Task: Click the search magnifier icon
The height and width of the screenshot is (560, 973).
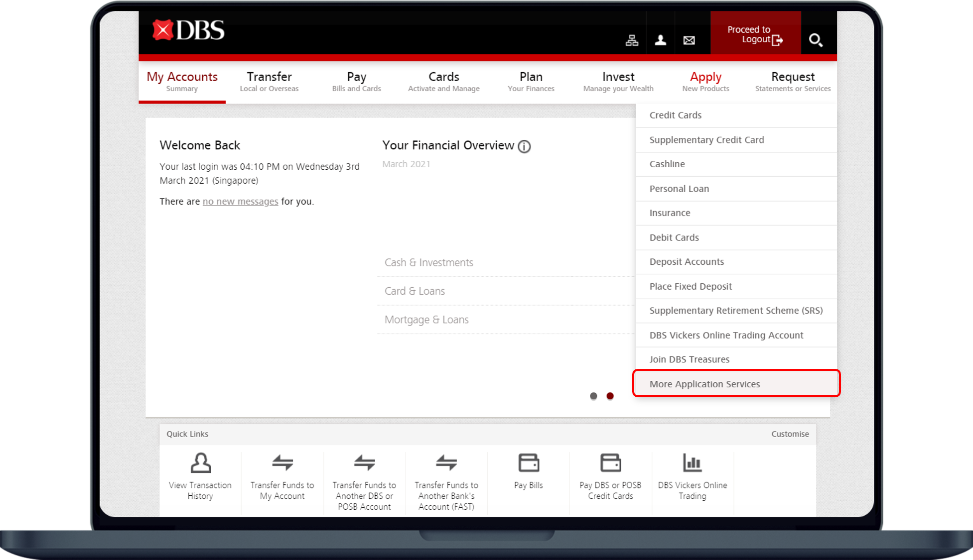Action: click(x=816, y=40)
